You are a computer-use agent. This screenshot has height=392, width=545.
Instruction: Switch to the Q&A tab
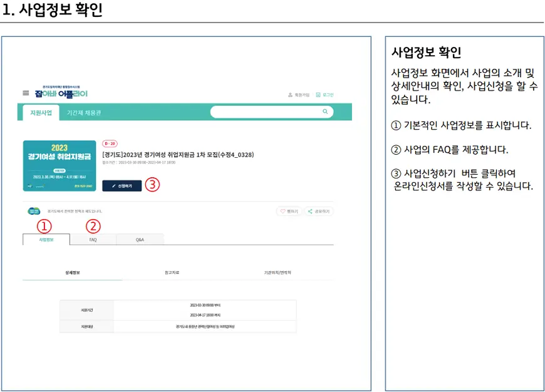pyautogui.click(x=140, y=239)
